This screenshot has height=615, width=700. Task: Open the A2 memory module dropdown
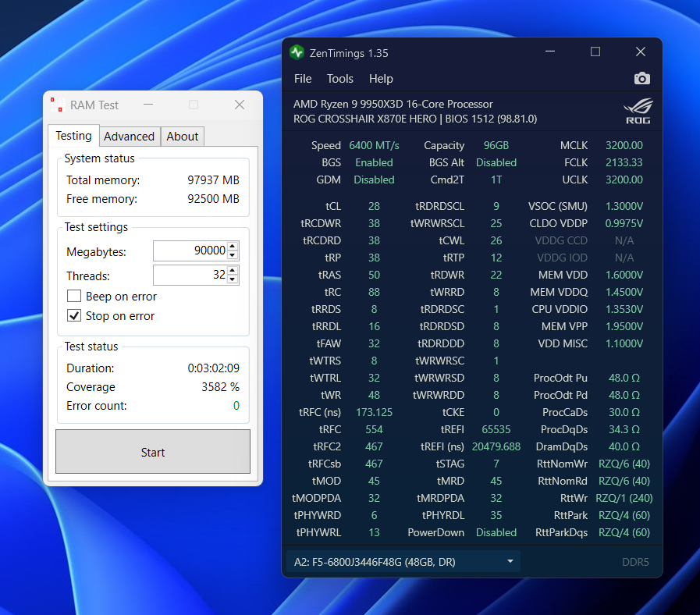pos(403,561)
